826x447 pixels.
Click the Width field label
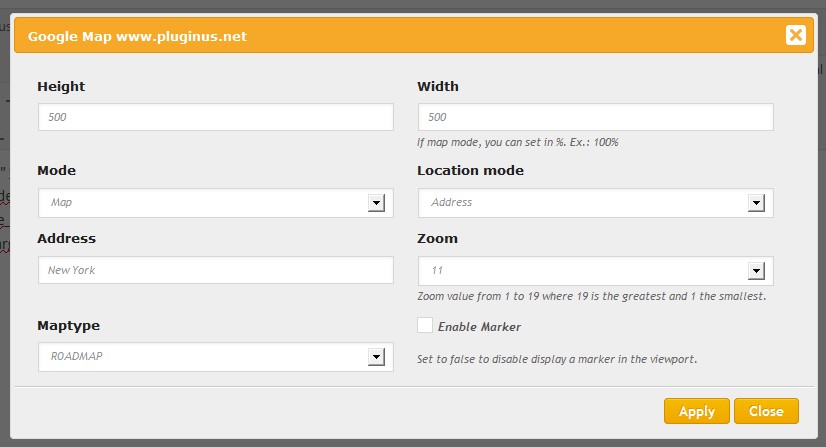[x=438, y=87]
